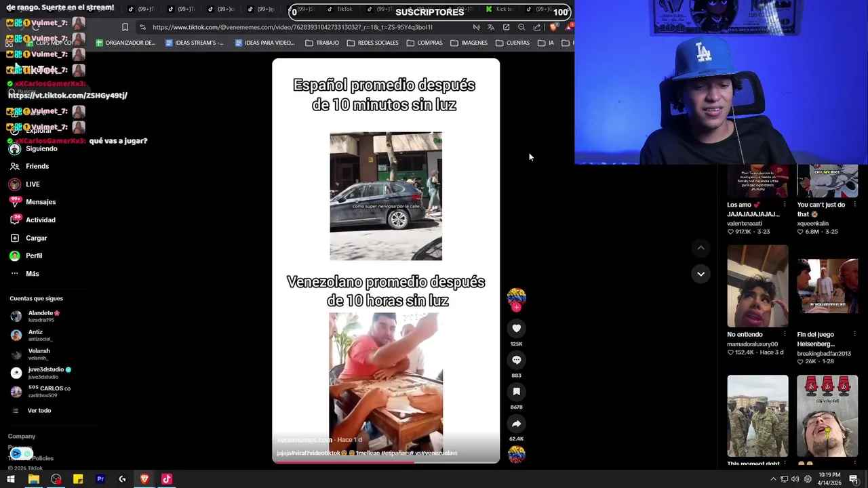Screen dimensions: 868x488
Task: Open the juve3dstudio followed account
Action: (41, 372)
